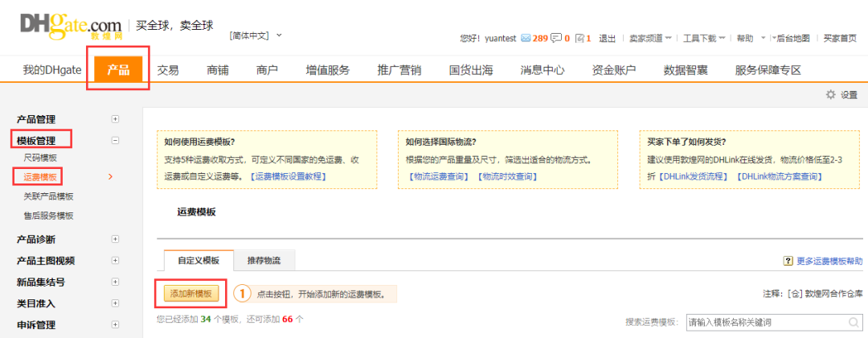Image resolution: width=868 pixels, height=338 pixels.
Task: Open the 工具下载 dropdown
Action: tap(703, 39)
